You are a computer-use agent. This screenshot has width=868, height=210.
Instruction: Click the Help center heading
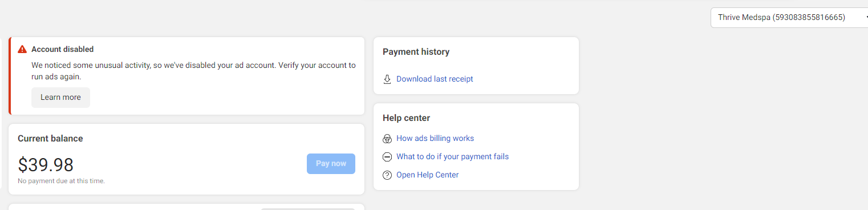point(406,118)
